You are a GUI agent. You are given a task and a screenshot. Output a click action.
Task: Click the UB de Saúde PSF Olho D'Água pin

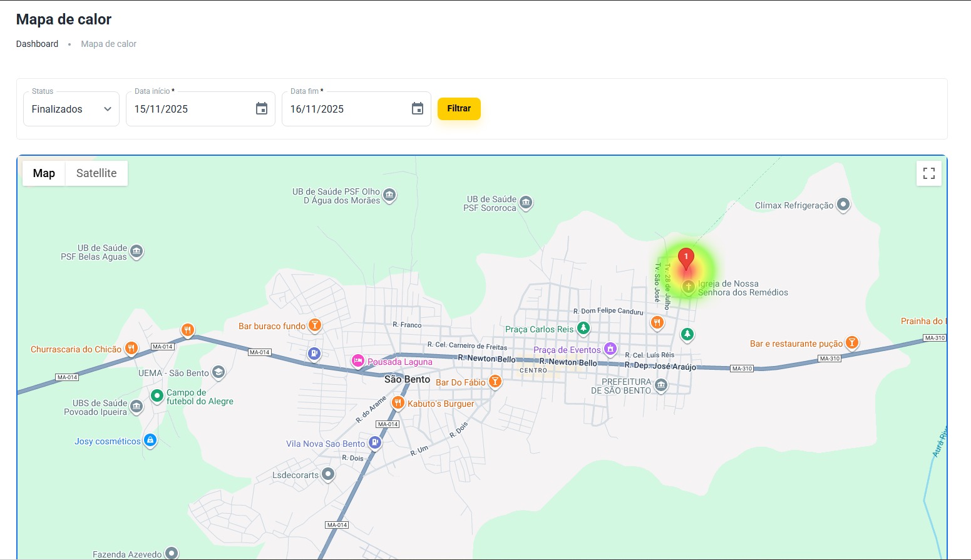tap(389, 196)
